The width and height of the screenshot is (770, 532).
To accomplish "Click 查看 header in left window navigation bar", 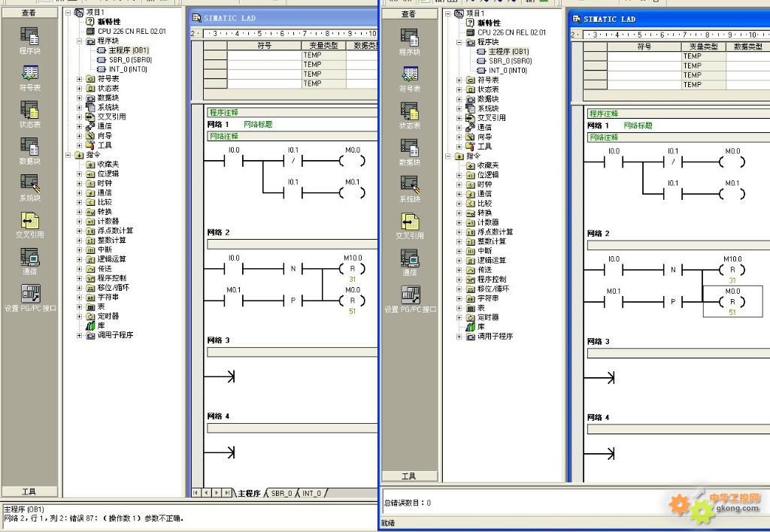I will click(29, 13).
